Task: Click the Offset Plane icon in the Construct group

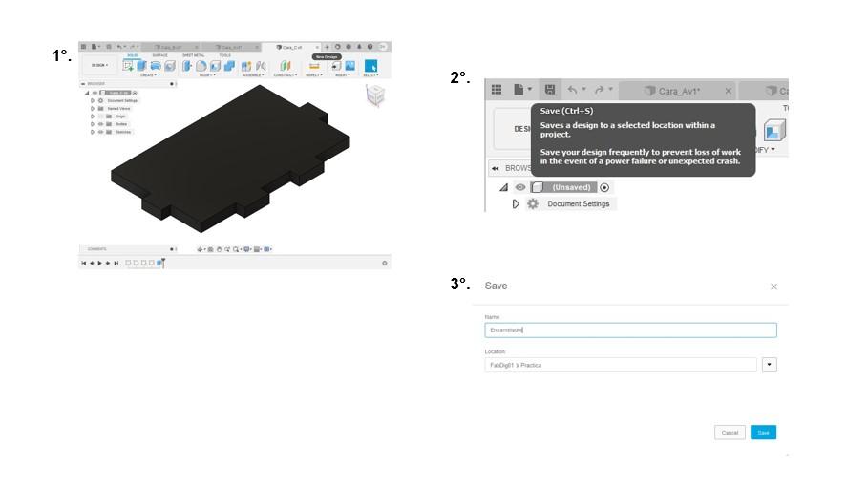Action: [x=286, y=66]
